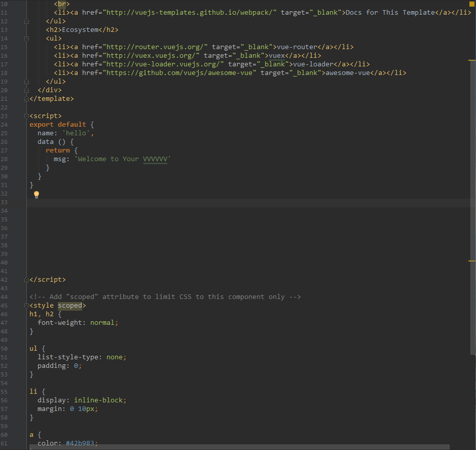Viewport: 476px width, 450px height.
Task: Click line number 28 in the gutter
Action: point(4,159)
